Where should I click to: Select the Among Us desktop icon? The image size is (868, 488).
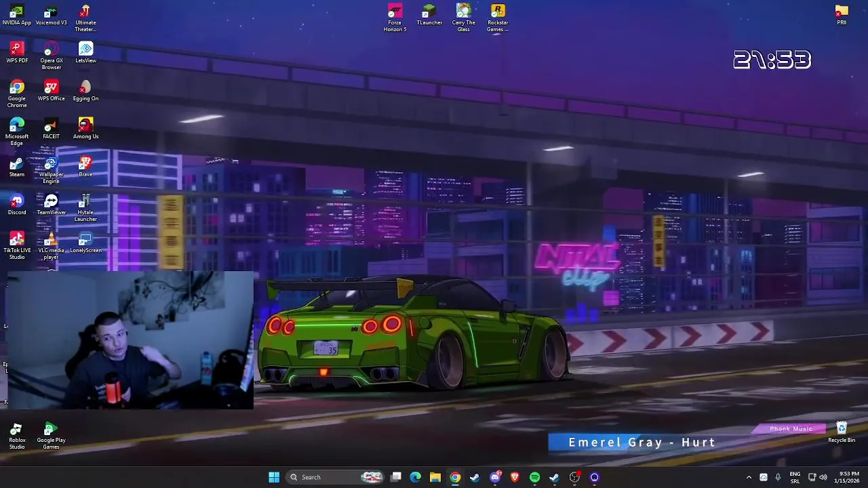[x=85, y=129]
